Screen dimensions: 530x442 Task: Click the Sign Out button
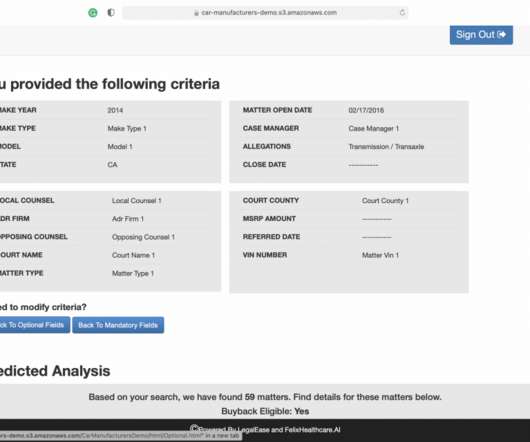click(x=481, y=35)
